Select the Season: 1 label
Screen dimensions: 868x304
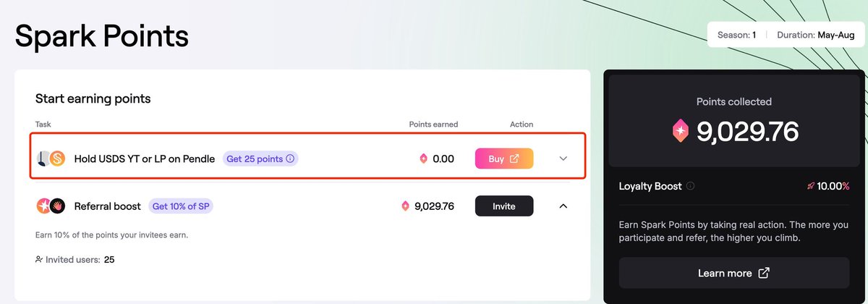tap(736, 35)
